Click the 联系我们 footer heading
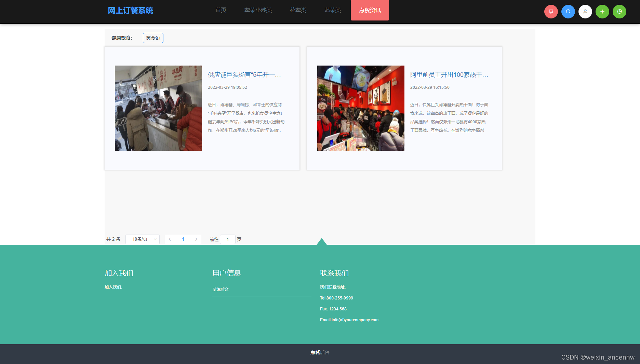 (334, 273)
